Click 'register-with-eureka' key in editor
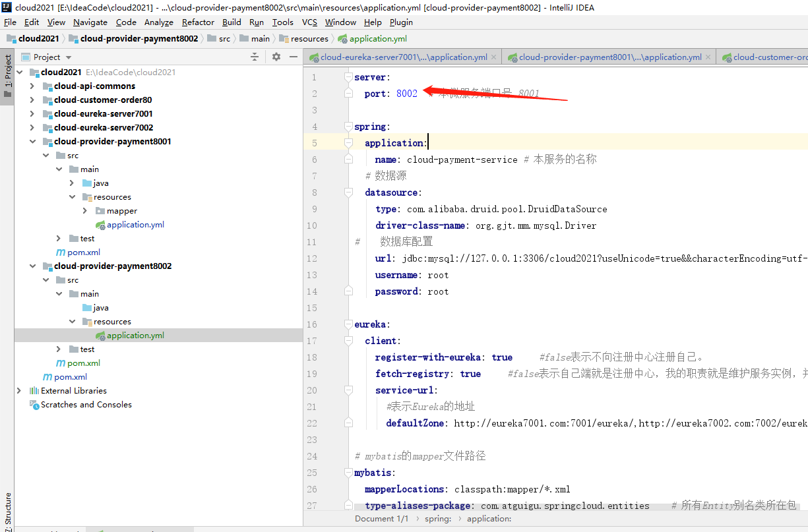808x532 pixels. point(428,357)
